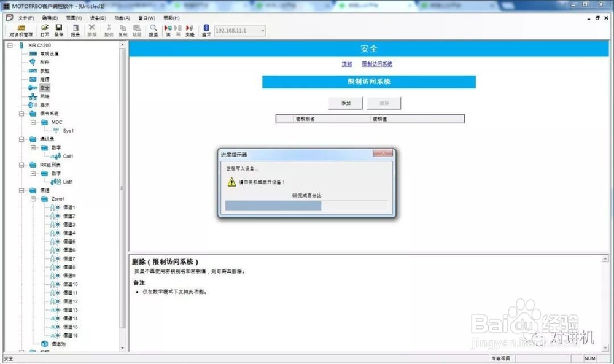Click the 专家视图 status bar entry
The image size is (614, 364).
(501, 358)
